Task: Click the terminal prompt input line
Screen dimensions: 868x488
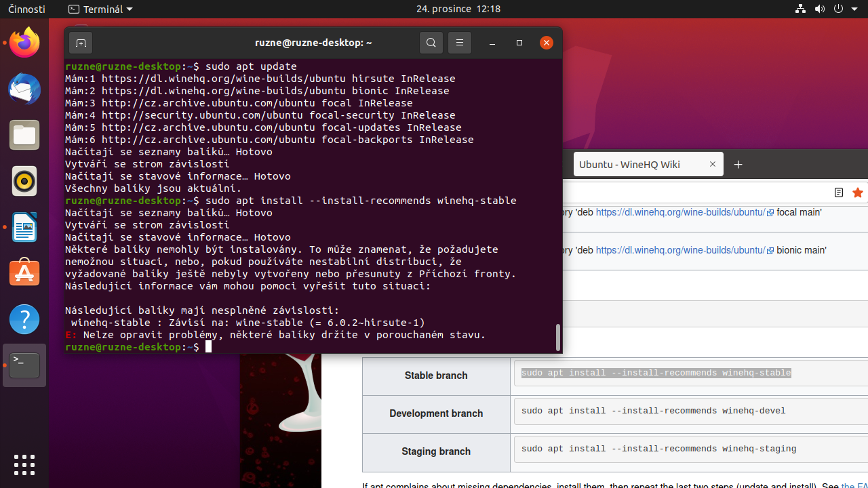Action: [x=138, y=347]
